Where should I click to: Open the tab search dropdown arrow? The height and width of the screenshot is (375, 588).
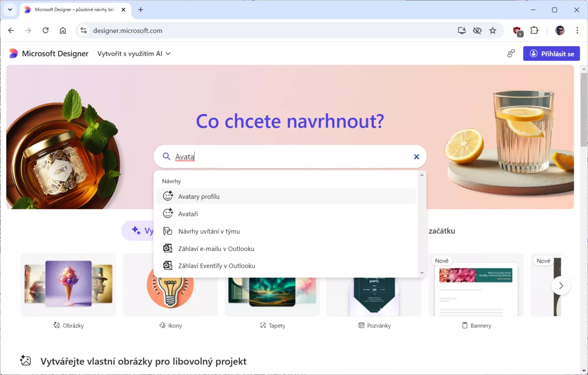point(10,10)
